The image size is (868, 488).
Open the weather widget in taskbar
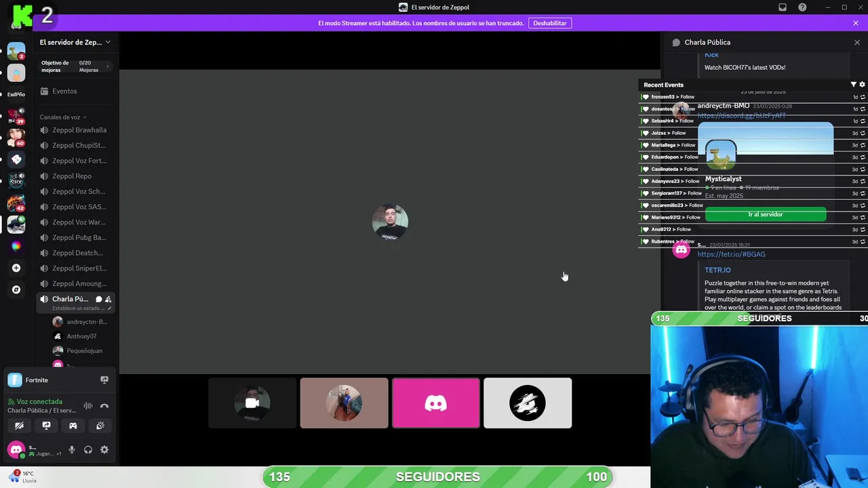[22, 477]
